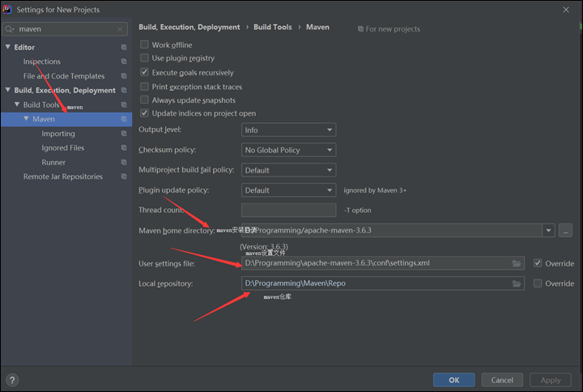Open the Output level dropdown
Viewport: 583px width, 392px height.
[x=288, y=130]
